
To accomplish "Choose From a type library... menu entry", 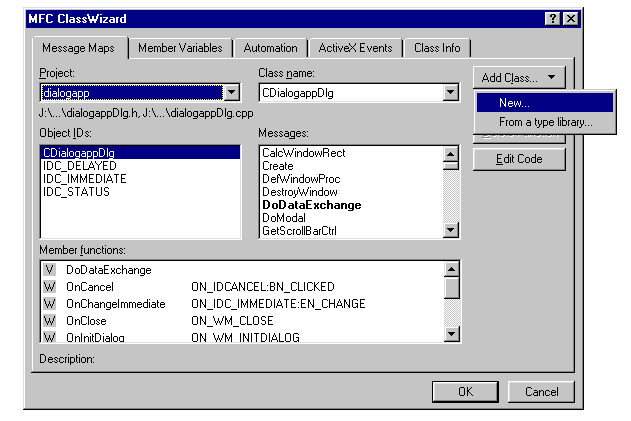I will pyautogui.click(x=545, y=122).
